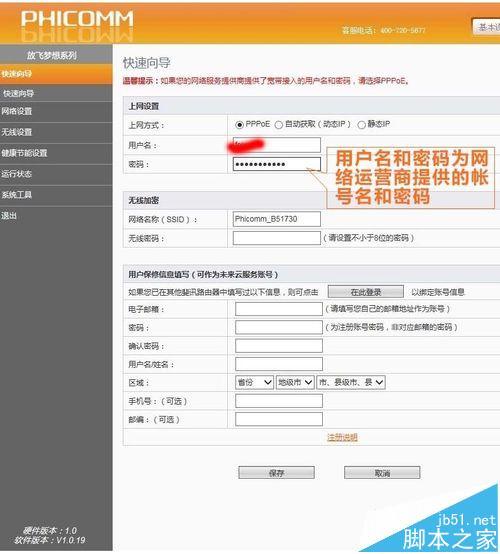Open the 注册说明 link
The image size is (500, 554).
pyautogui.click(x=342, y=437)
